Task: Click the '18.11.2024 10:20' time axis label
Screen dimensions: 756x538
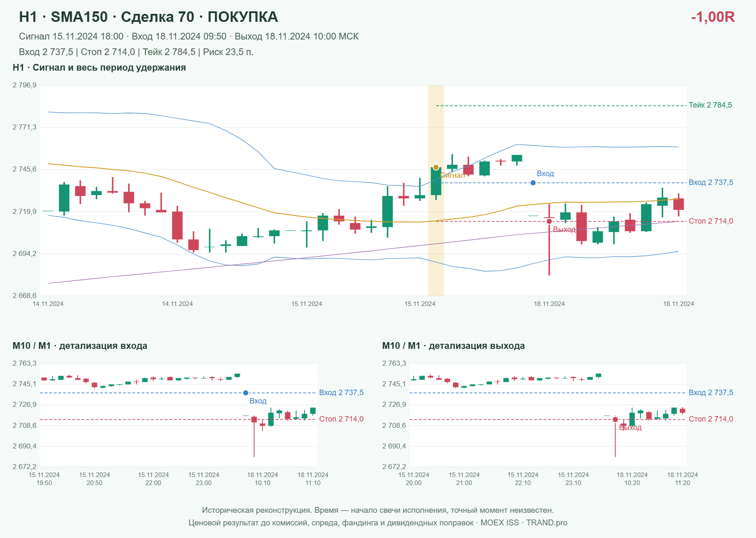Action: pos(632,479)
